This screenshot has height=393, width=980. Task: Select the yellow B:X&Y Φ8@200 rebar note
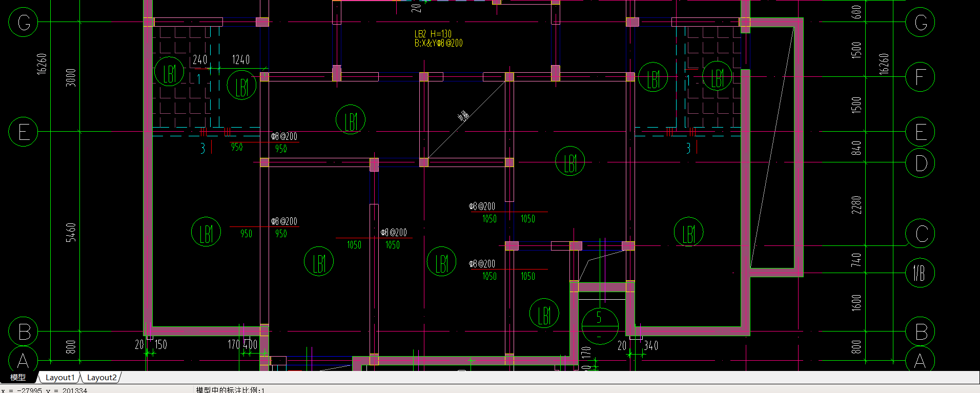point(439,44)
